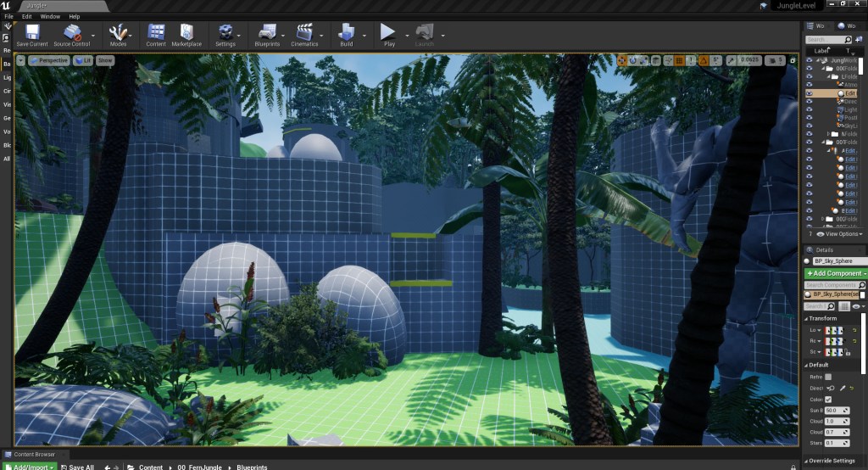Click the Build lighting icon
Viewport: 868px width, 470px height.
[346, 33]
